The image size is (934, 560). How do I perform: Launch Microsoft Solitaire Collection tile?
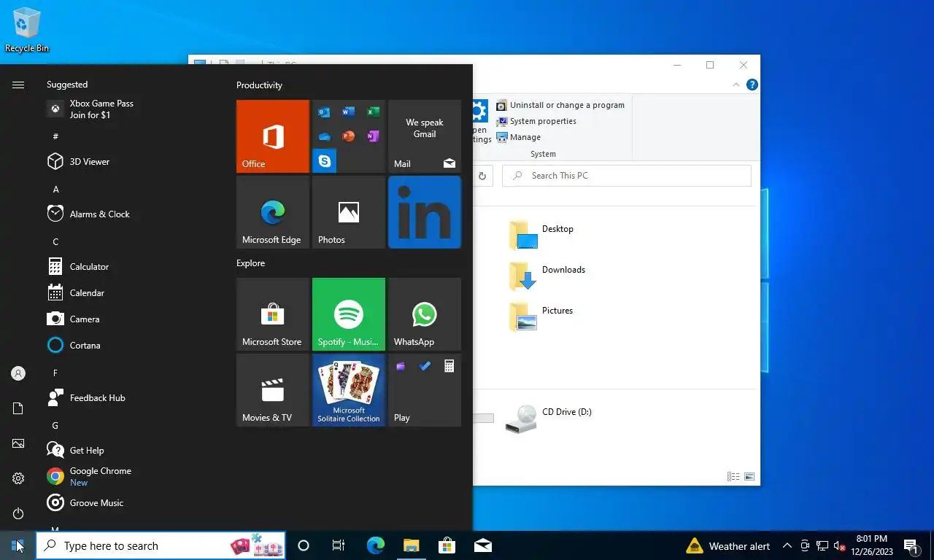[349, 390]
